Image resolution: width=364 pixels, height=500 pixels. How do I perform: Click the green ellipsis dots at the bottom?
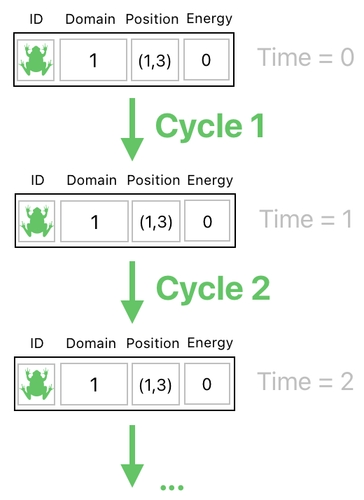point(172,488)
